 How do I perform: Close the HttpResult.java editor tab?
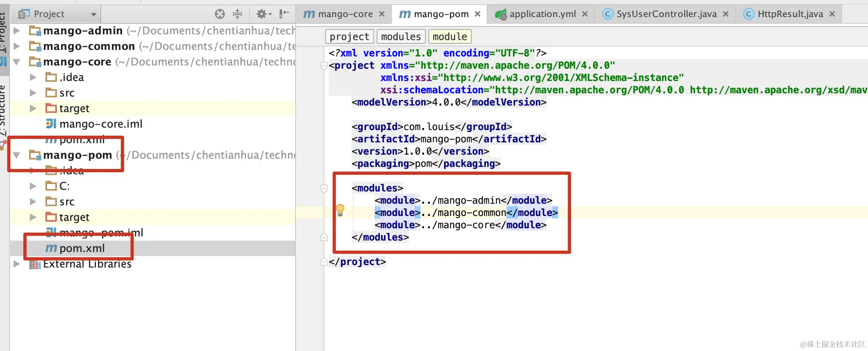832,14
